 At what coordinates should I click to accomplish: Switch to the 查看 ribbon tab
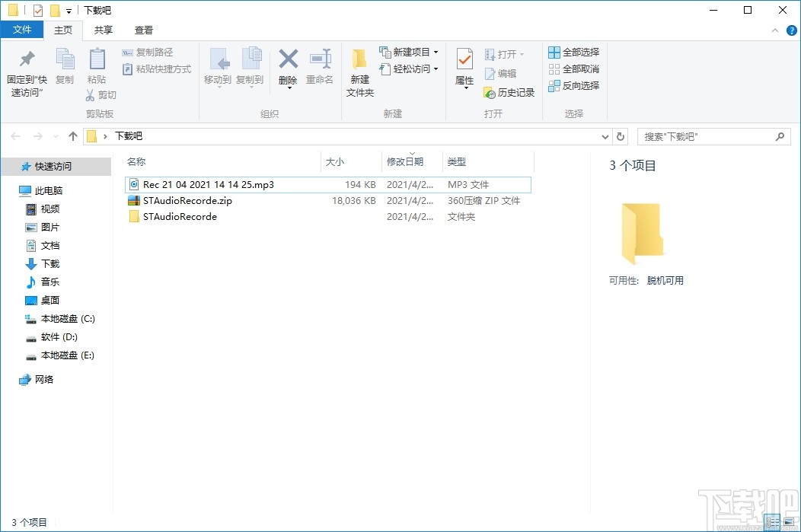point(144,30)
